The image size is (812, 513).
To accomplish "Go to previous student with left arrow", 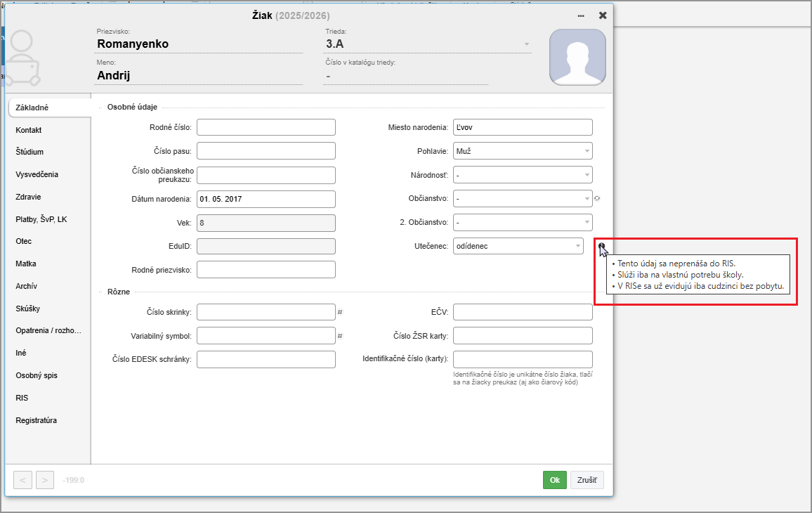I will (22, 480).
